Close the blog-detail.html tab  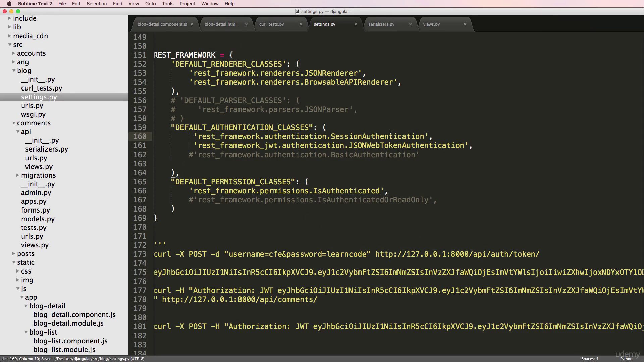point(246,24)
